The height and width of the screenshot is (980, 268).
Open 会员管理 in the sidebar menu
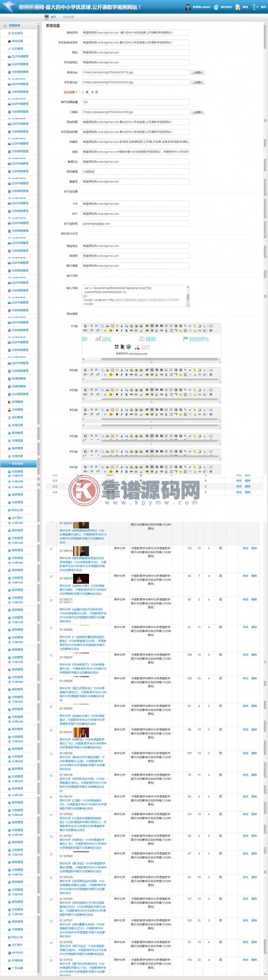17,410
